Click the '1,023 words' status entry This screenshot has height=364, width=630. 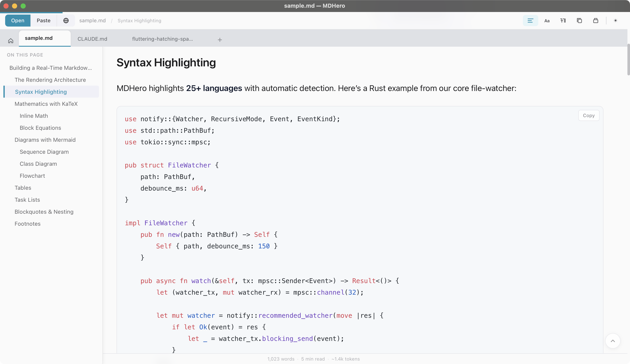(x=281, y=359)
